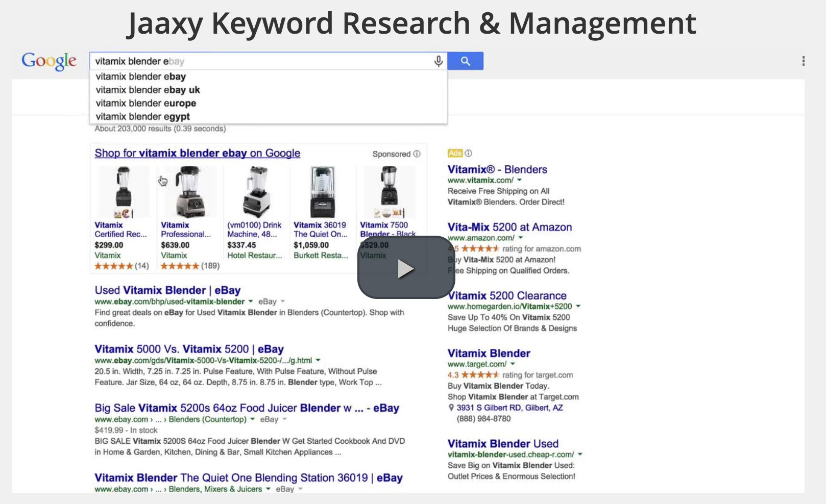Viewport: 826px width, 504px height.
Task: Open 'Vitamix 5200 Clearance' ad
Action: [x=507, y=296]
